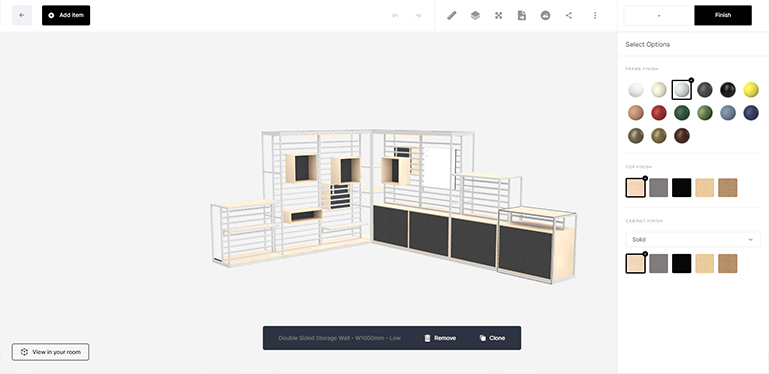The image size is (769, 374).
Task: Remove the selected storage wall item
Action: tap(440, 338)
